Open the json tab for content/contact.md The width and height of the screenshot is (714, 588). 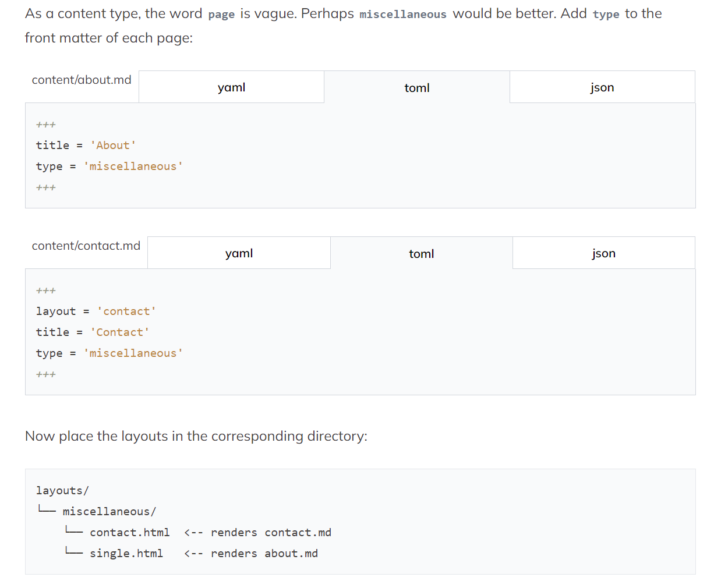(603, 253)
